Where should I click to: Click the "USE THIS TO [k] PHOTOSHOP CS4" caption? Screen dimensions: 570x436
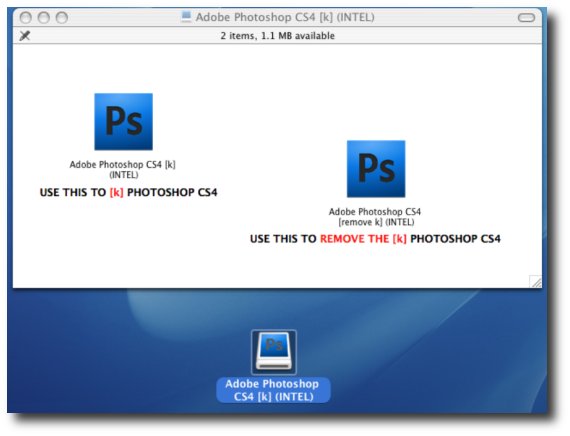point(128,192)
